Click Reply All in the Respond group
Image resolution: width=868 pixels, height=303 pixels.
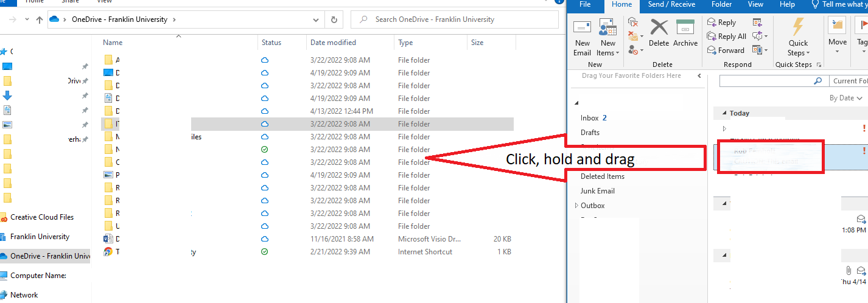tap(727, 37)
